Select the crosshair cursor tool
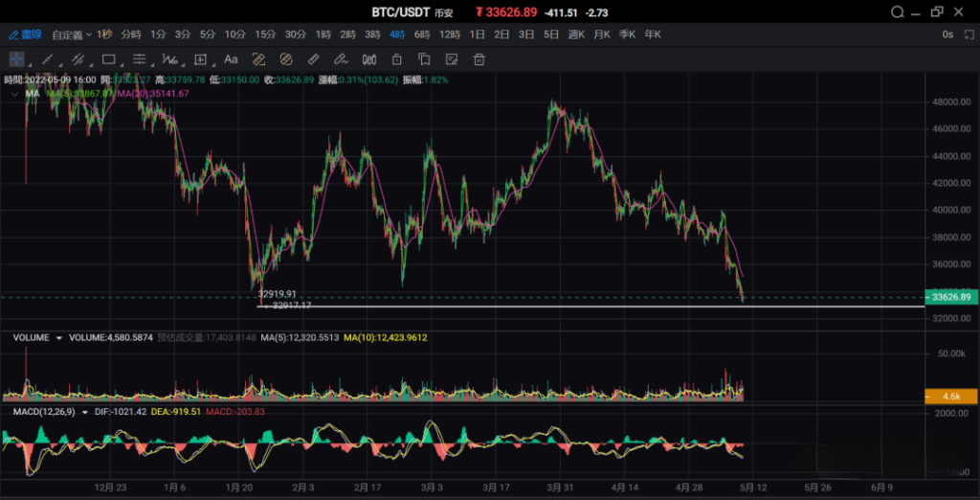 [16, 59]
